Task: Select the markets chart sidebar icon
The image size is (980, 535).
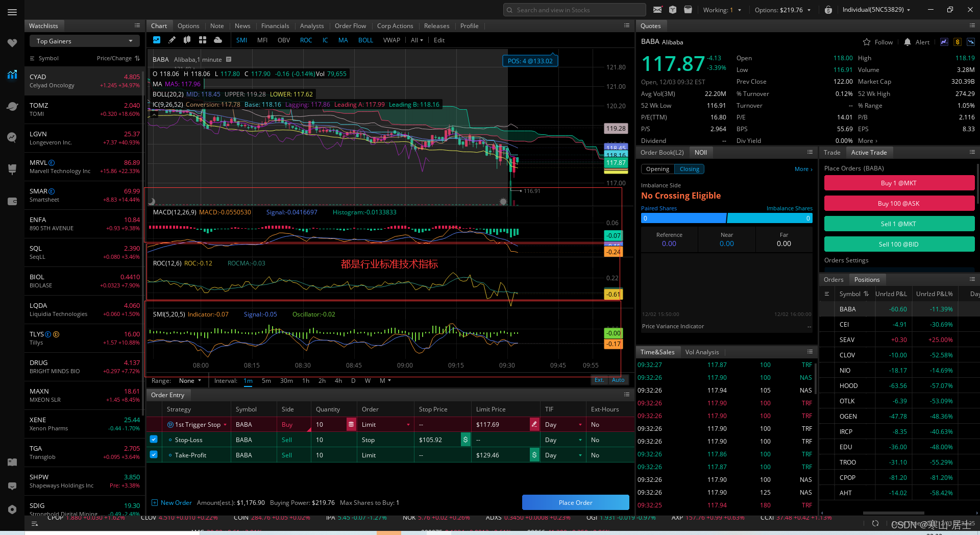Action: pyautogui.click(x=12, y=75)
